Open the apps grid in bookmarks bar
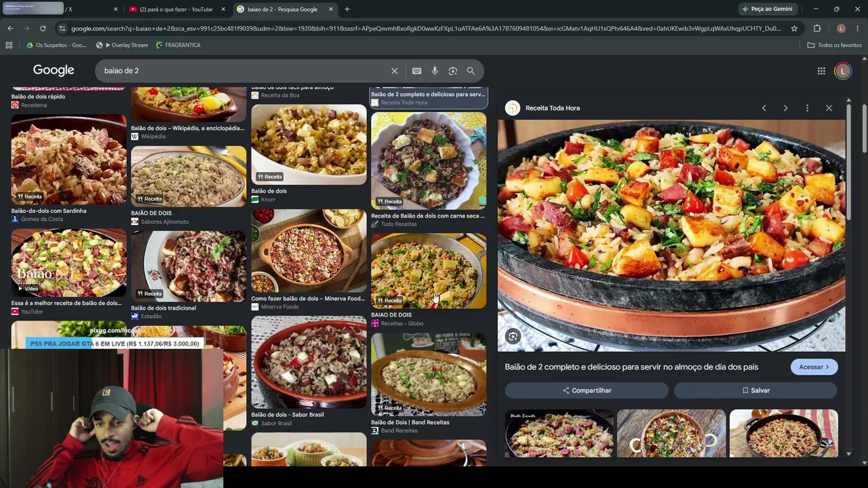The height and width of the screenshot is (488, 868). pyautogui.click(x=9, y=45)
